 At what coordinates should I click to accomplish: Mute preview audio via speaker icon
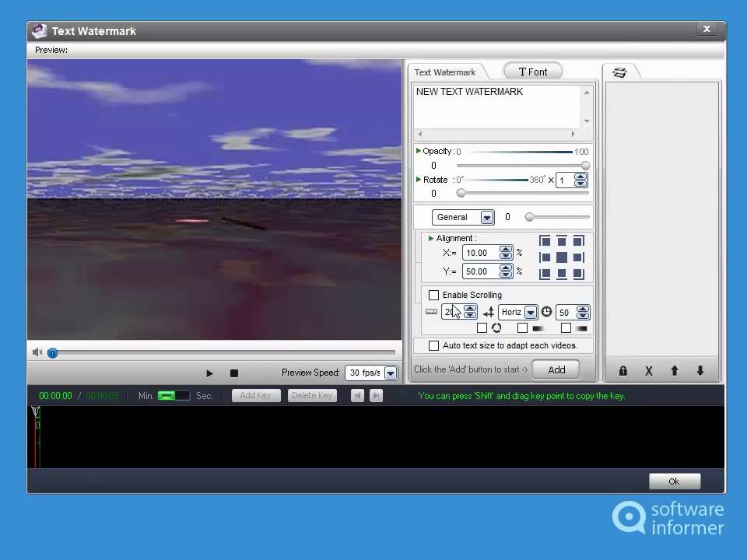pos(37,352)
